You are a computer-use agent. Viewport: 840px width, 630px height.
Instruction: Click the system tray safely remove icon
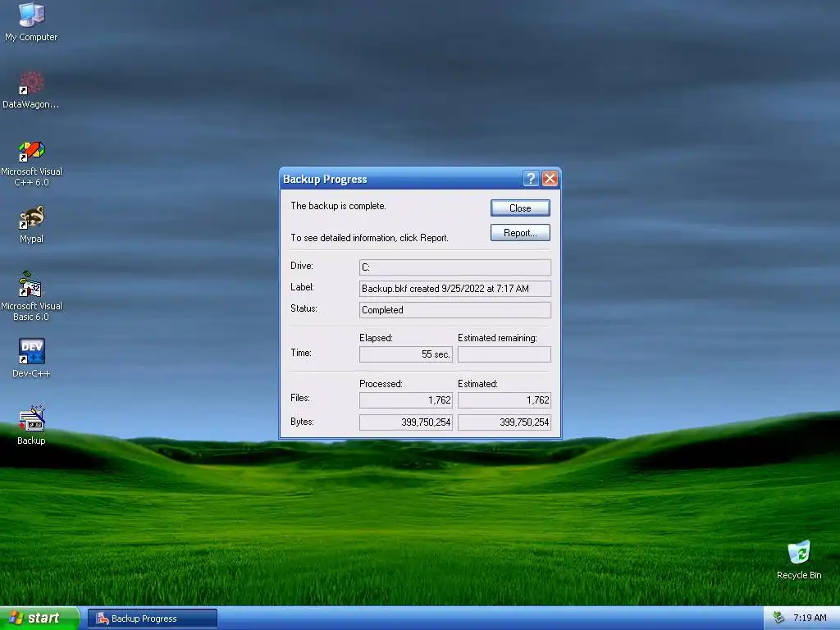point(779,618)
